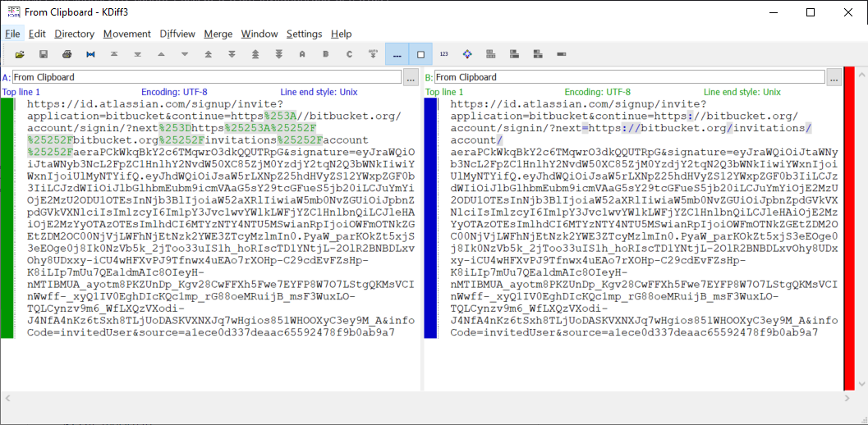Viewport: 868px width, 425px height.
Task: Go to next conflict double-down arrow
Action: point(232,54)
